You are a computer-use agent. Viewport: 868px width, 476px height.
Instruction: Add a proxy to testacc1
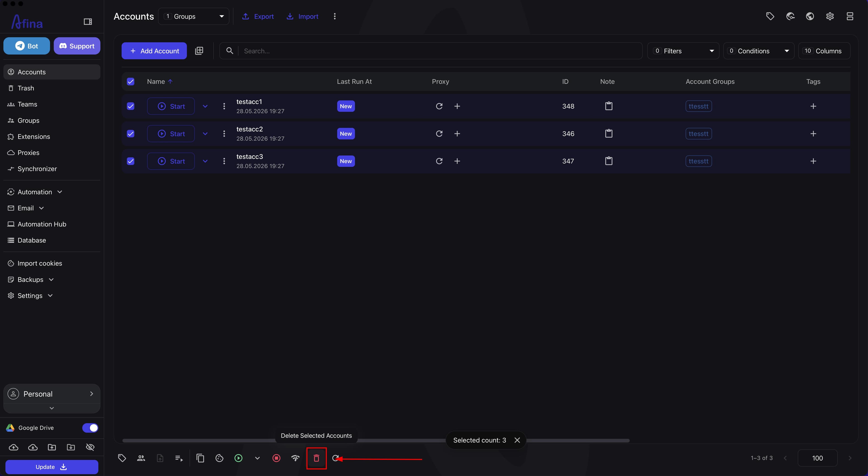click(457, 106)
